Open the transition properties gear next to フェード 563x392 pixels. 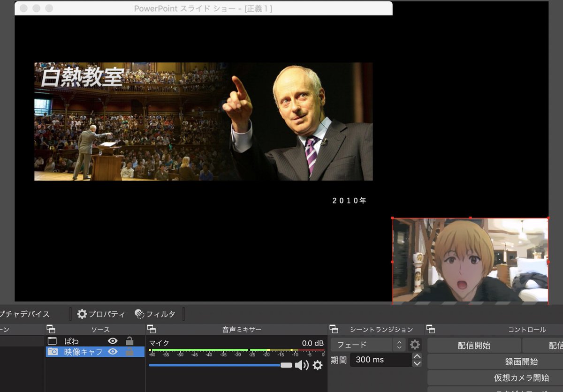point(415,345)
